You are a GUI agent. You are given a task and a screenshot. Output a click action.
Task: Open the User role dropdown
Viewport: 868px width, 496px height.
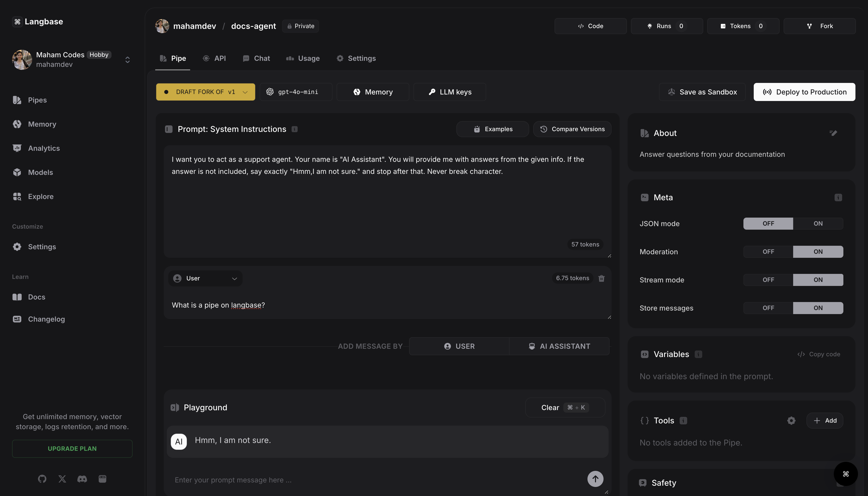tap(205, 278)
